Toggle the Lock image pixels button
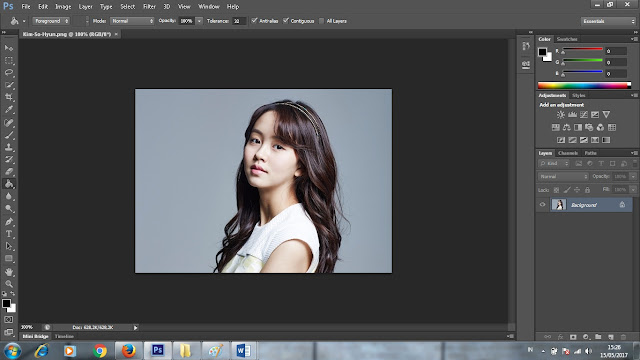Screen dimensions: 640x360 click(567, 190)
